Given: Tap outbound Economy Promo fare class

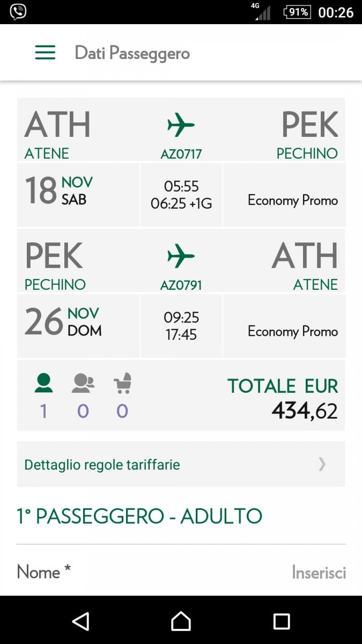Looking at the screenshot, I should (x=292, y=200).
